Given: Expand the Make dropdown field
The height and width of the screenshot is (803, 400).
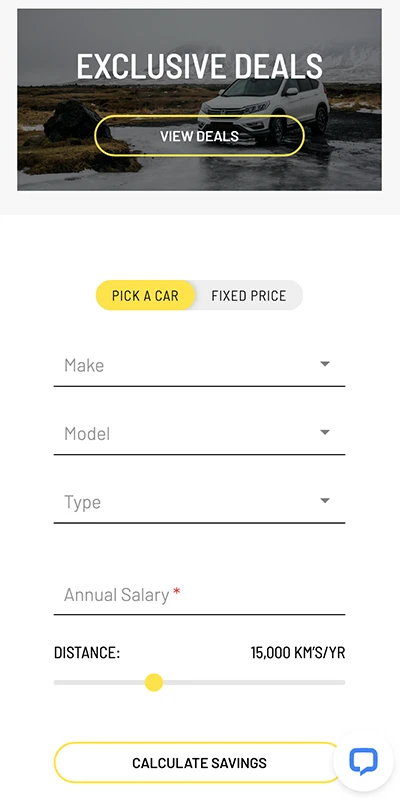Looking at the screenshot, I should click(x=199, y=366).
